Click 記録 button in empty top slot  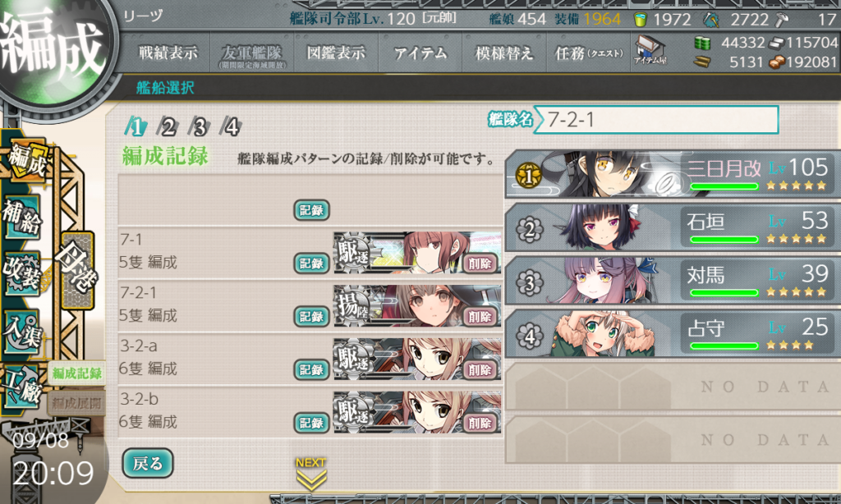click(x=311, y=210)
